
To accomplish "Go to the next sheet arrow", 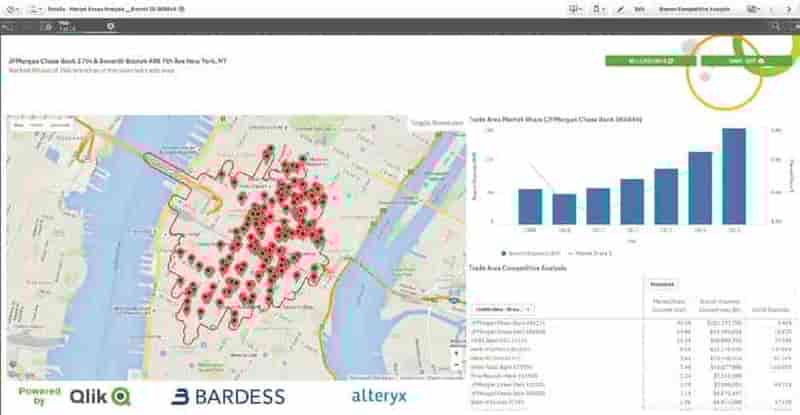I will point(789,9).
